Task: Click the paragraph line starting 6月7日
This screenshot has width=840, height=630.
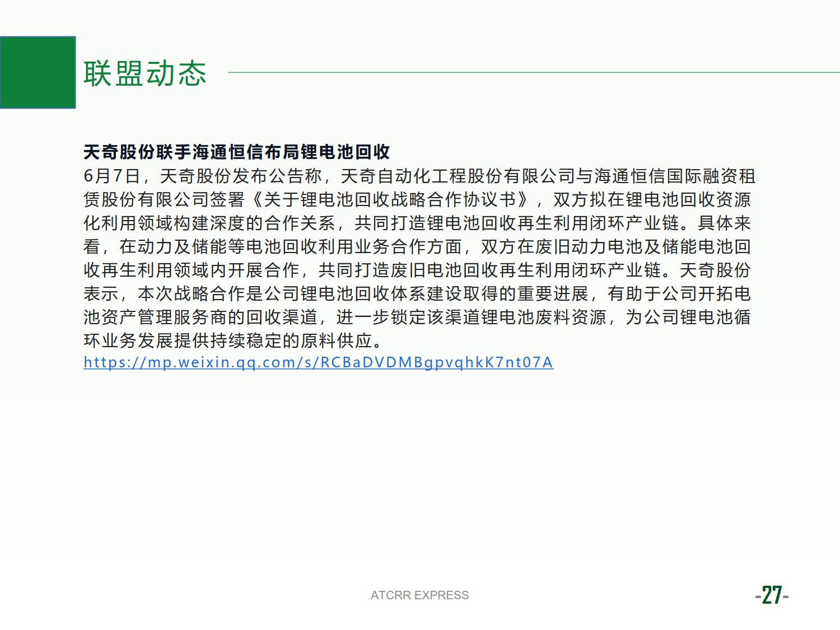Action: pos(419,176)
